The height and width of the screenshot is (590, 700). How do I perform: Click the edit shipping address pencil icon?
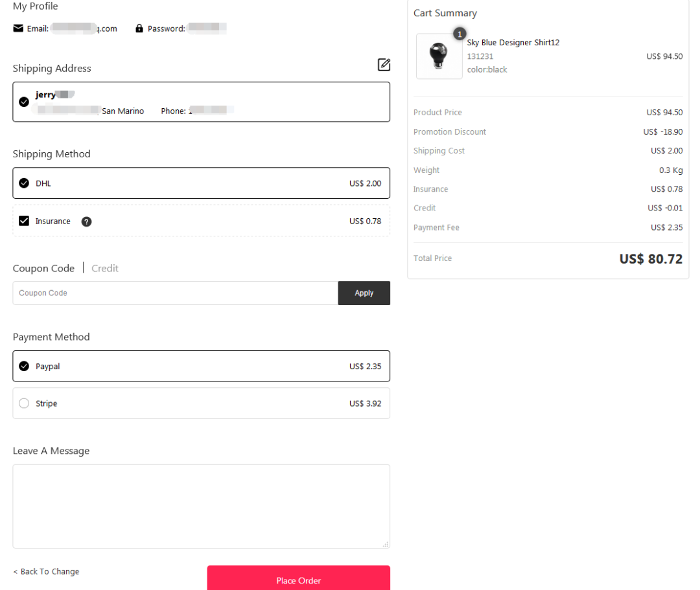384,65
